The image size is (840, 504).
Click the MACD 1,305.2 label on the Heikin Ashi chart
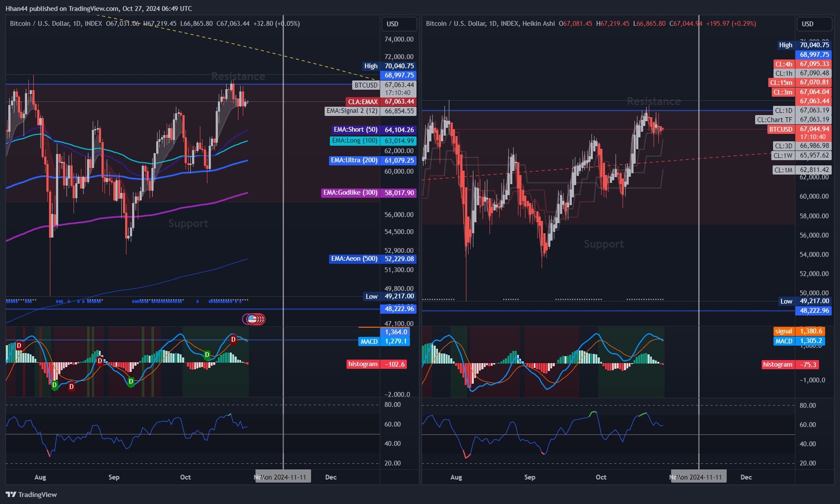[x=799, y=341]
